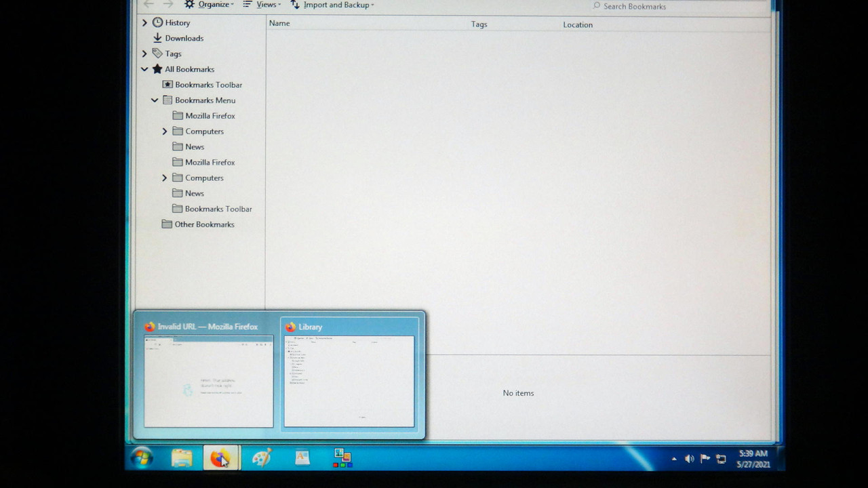Image resolution: width=868 pixels, height=488 pixels.
Task: Open Paint from the taskbar
Action: tap(261, 458)
